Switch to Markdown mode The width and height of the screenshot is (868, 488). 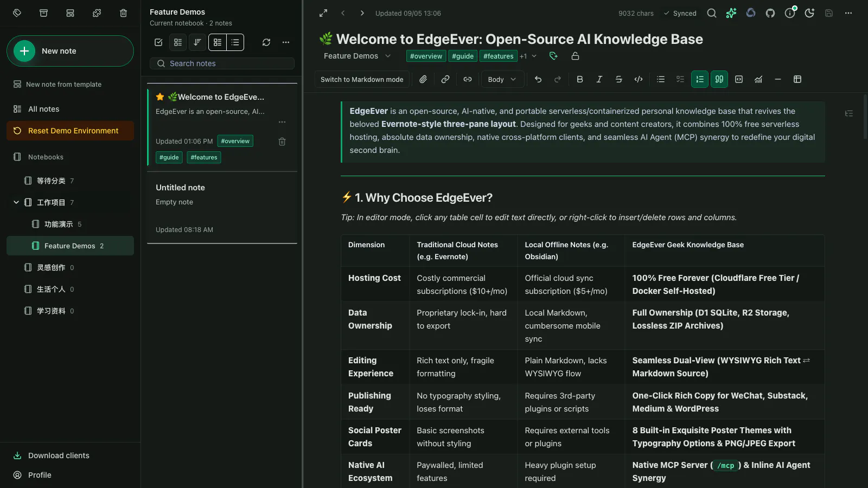[x=362, y=79]
